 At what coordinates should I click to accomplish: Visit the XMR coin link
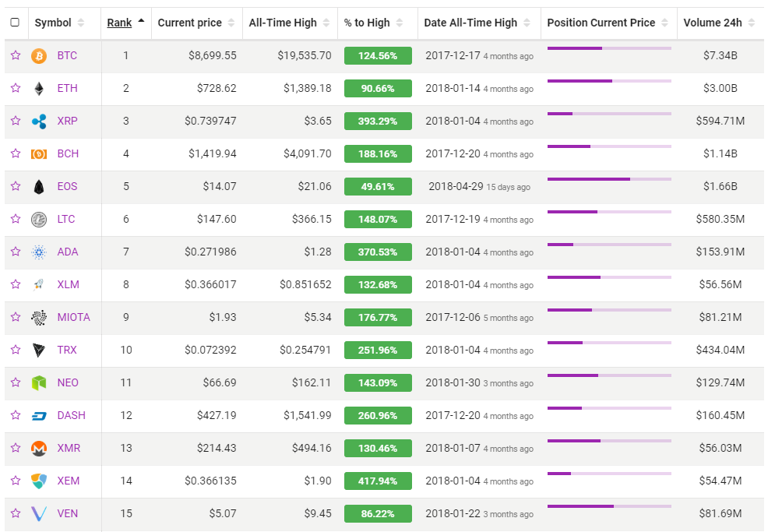click(x=69, y=448)
